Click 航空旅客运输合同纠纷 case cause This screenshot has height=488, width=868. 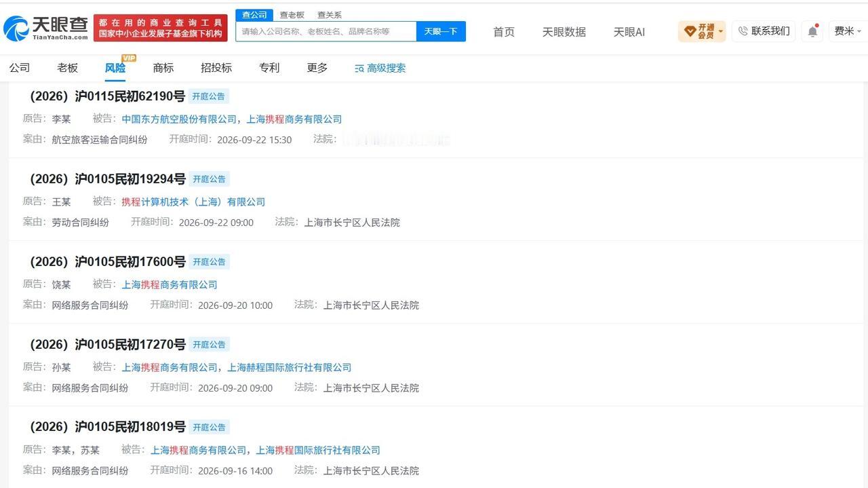tap(100, 140)
